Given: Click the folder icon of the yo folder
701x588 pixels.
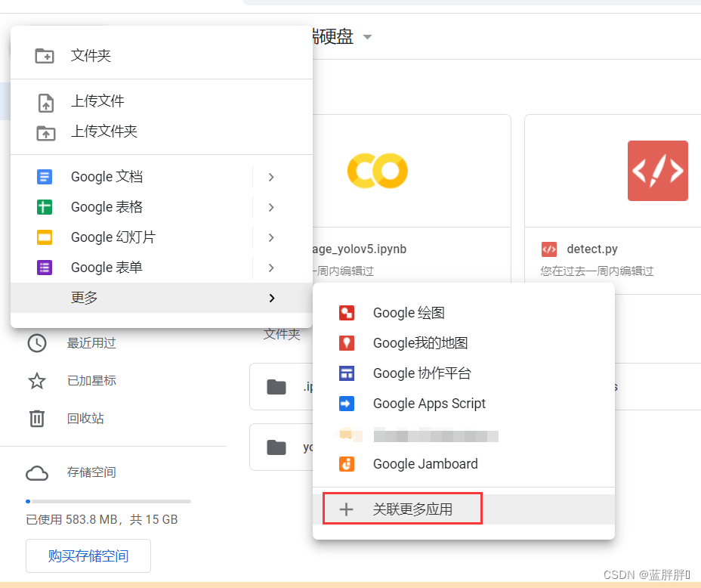Looking at the screenshot, I should pyautogui.click(x=276, y=447).
